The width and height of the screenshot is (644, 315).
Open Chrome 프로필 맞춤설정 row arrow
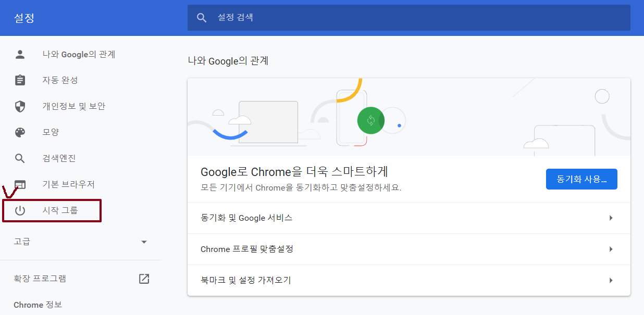(x=611, y=249)
